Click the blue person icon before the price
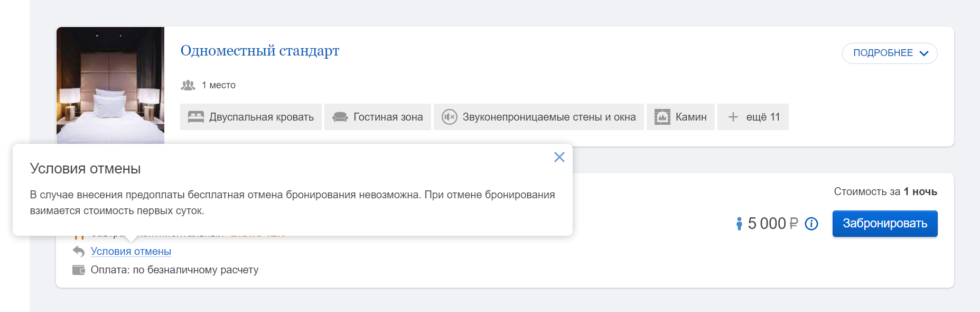The image size is (980, 312). (x=739, y=224)
